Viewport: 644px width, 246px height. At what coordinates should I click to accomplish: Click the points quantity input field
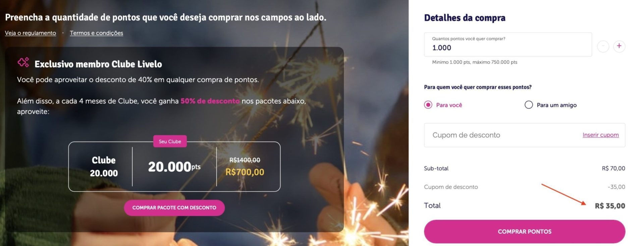[x=508, y=45]
